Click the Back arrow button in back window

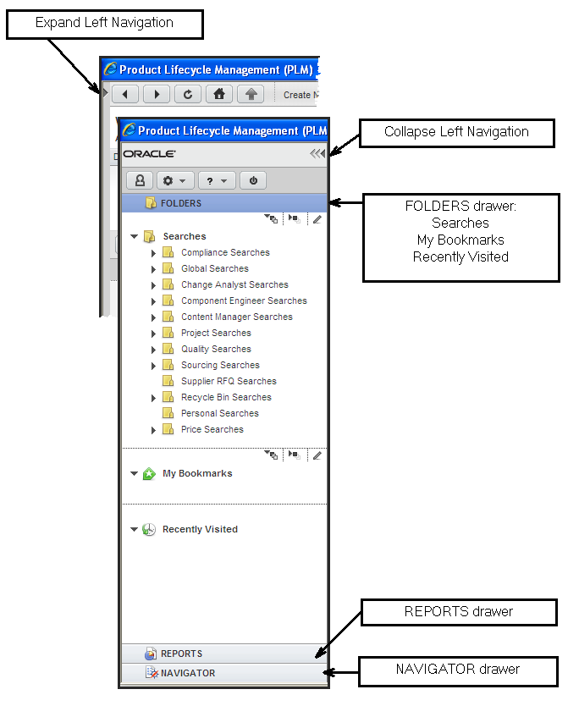tap(125, 94)
